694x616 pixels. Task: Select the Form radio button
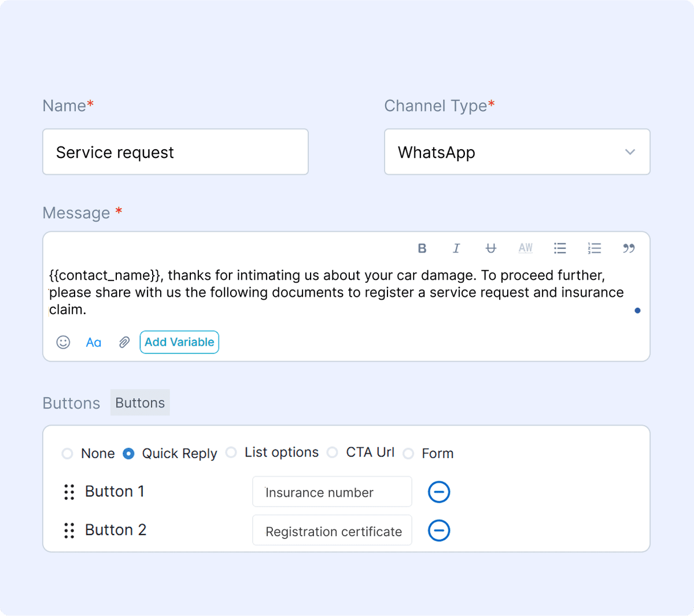point(408,453)
